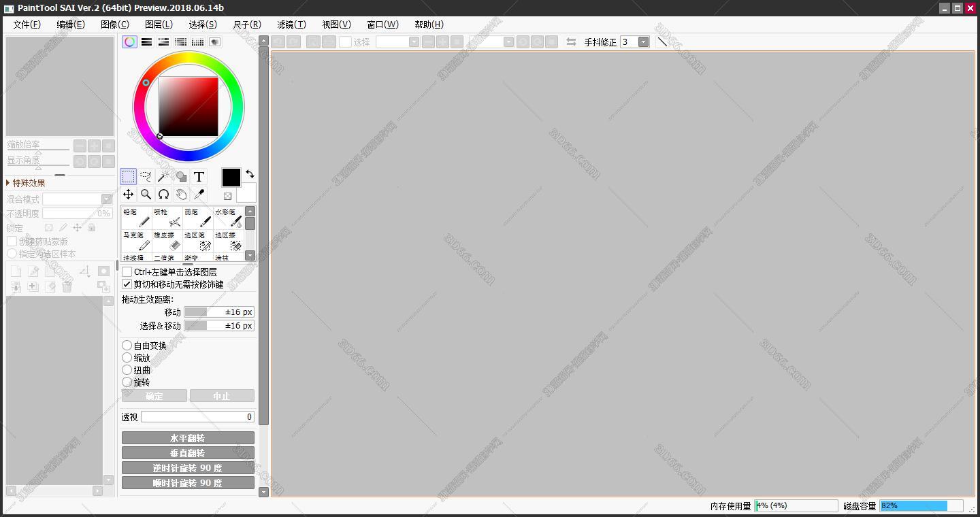The width and height of the screenshot is (980, 517).
Task: Uncheck 剪切和移动无需按修饰键 option
Action: (127, 284)
